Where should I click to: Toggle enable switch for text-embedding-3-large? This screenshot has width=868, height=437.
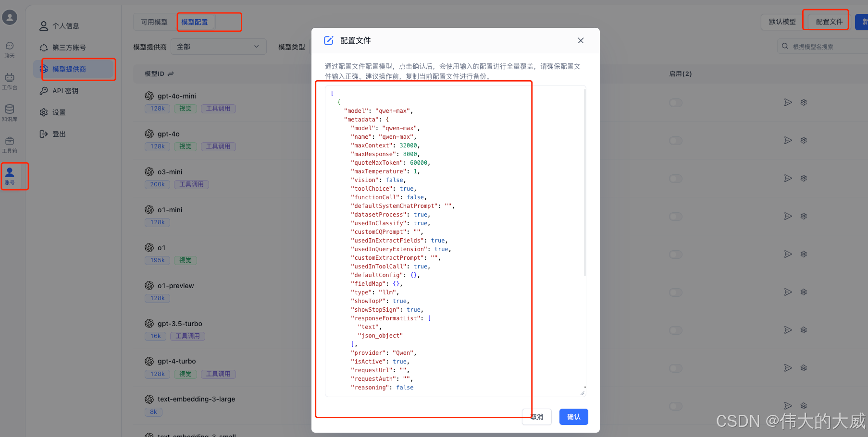676,406
